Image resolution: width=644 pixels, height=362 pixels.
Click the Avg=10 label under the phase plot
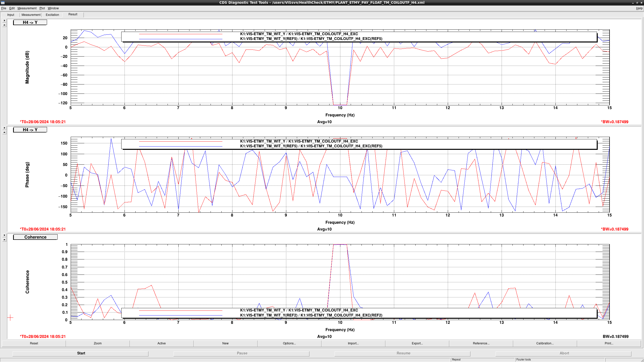(x=324, y=229)
